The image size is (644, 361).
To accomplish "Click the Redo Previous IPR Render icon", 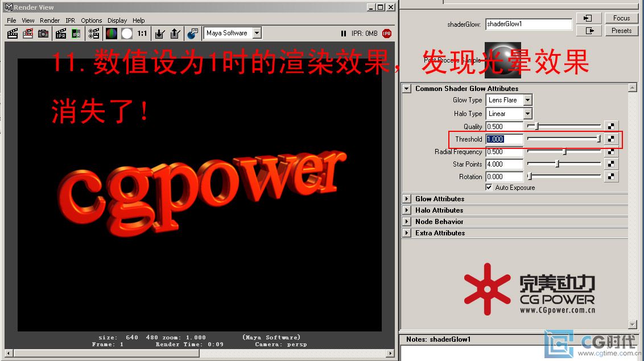I will (x=61, y=34).
